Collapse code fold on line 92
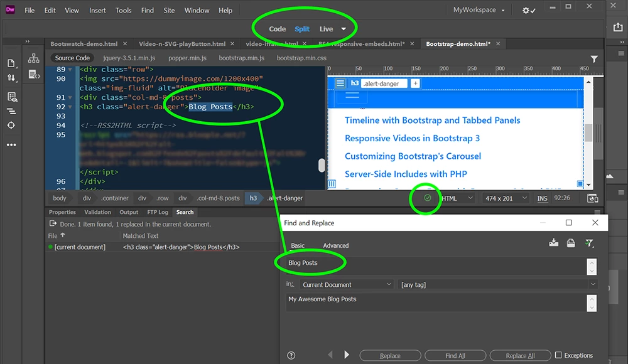The width and height of the screenshot is (628, 364). [x=70, y=107]
